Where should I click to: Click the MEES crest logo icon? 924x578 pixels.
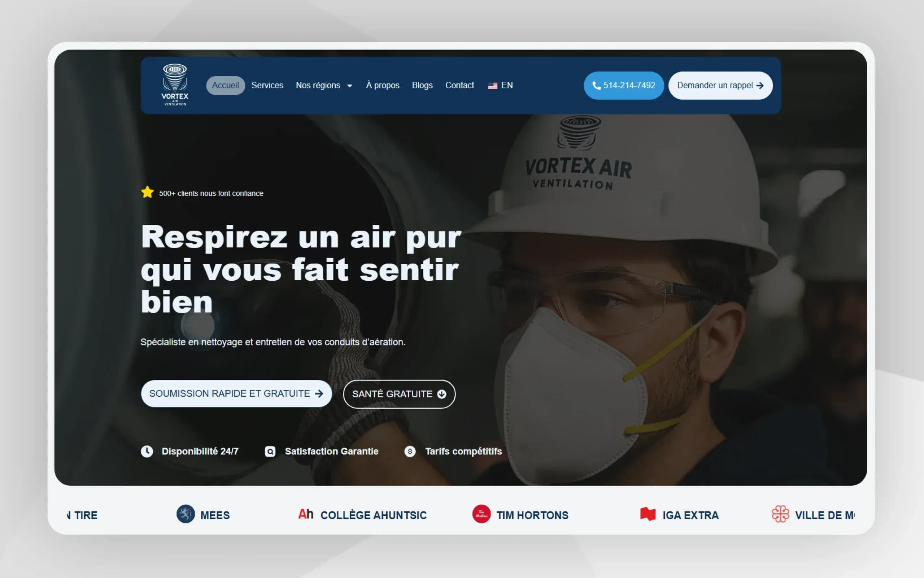(x=186, y=514)
